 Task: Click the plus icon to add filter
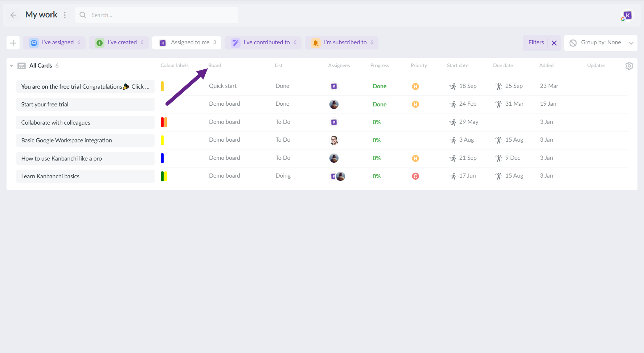[13, 43]
